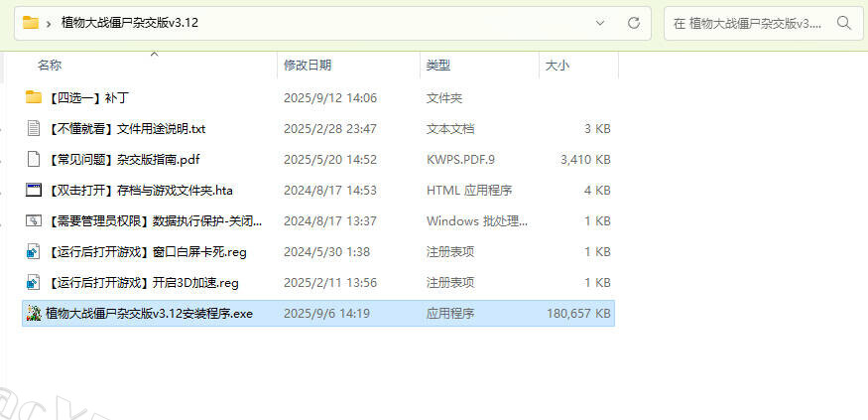
Task: Click the address bar folder icon
Action: pyautogui.click(x=31, y=22)
